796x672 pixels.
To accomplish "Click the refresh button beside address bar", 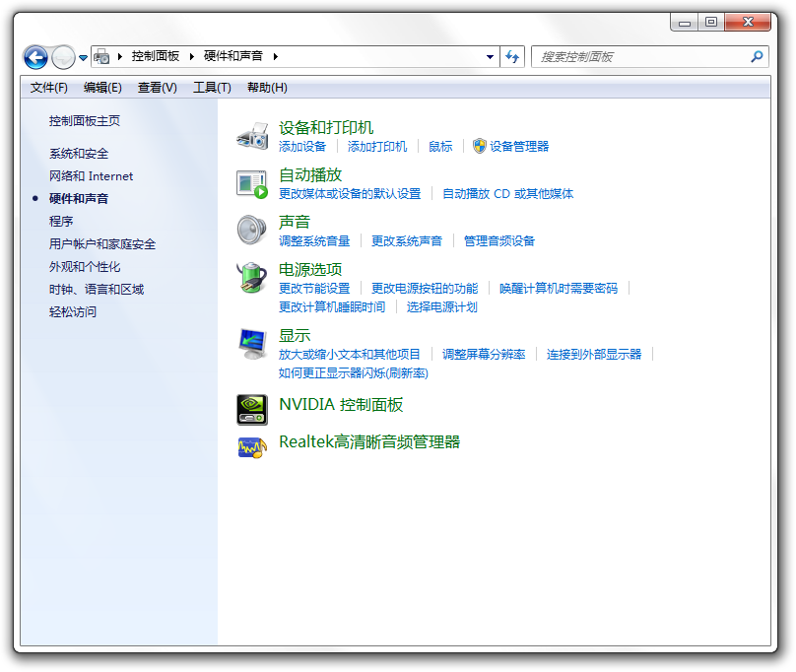I will pos(512,57).
